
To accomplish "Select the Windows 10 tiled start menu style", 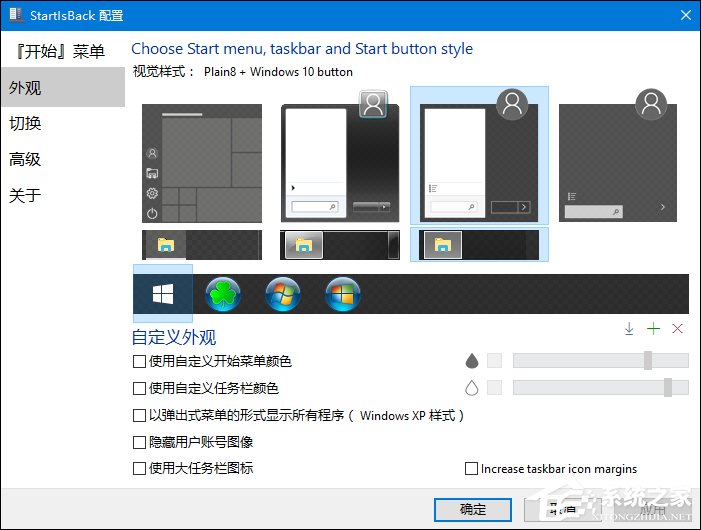I will pyautogui.click(x=202, y=163).
